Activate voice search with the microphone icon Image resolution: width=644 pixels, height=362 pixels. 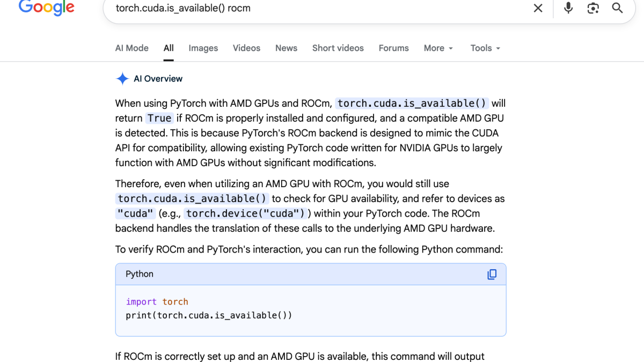(568, 8)
